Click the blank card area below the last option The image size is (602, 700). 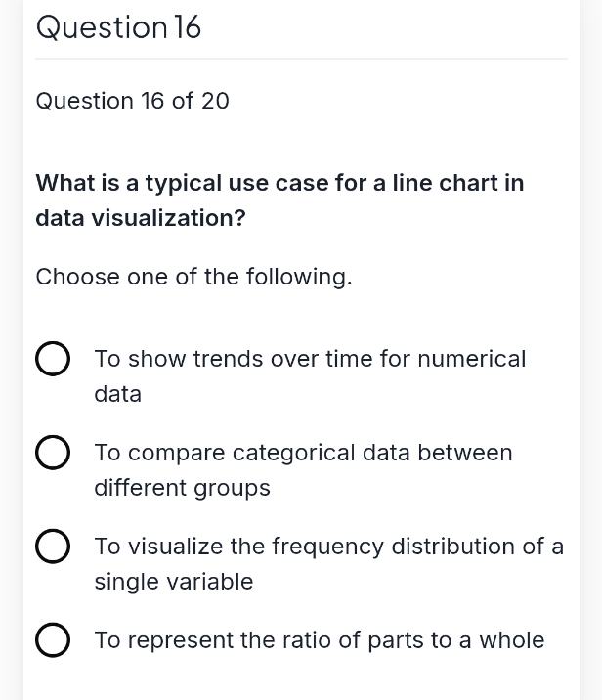tap(302, 680)
